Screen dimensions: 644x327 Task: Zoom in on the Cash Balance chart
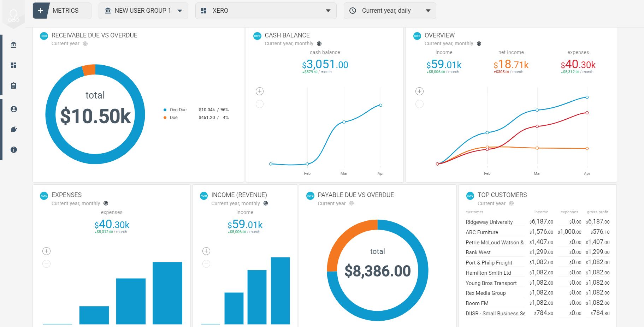coord(260,91)
